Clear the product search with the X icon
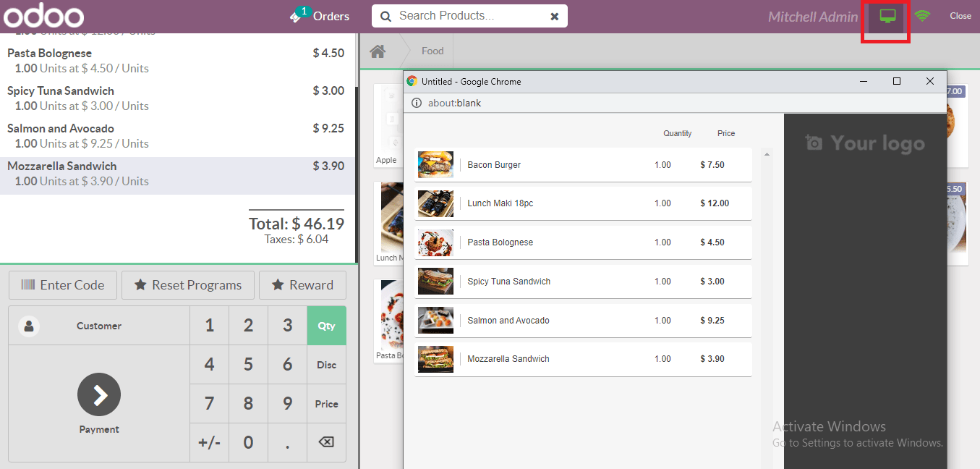980x469 pixels. click(555, 16)
